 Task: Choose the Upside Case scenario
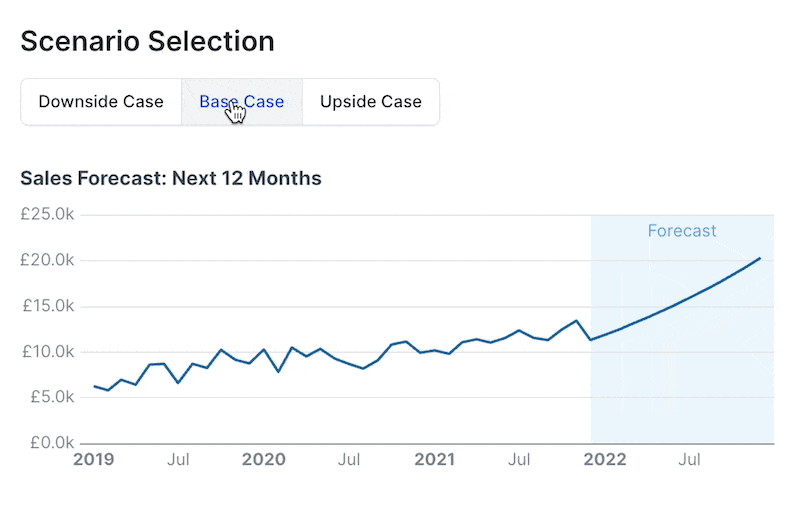click(370, 102)
